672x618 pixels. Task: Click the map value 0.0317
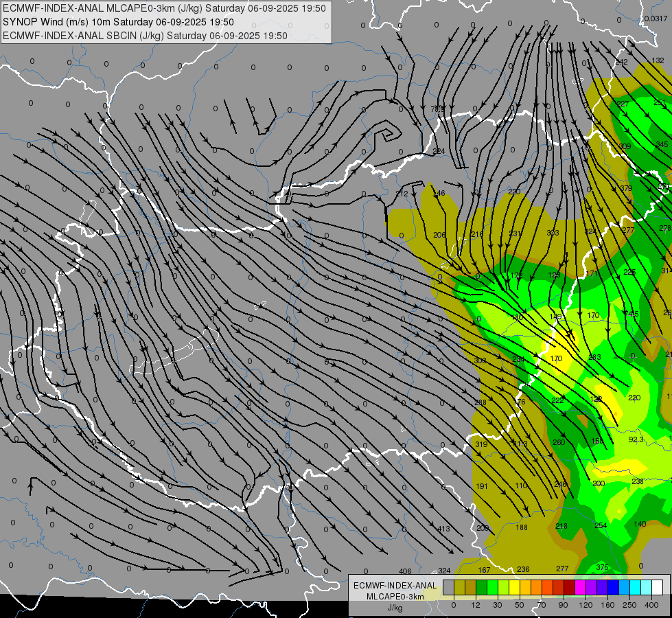point(656,19)
